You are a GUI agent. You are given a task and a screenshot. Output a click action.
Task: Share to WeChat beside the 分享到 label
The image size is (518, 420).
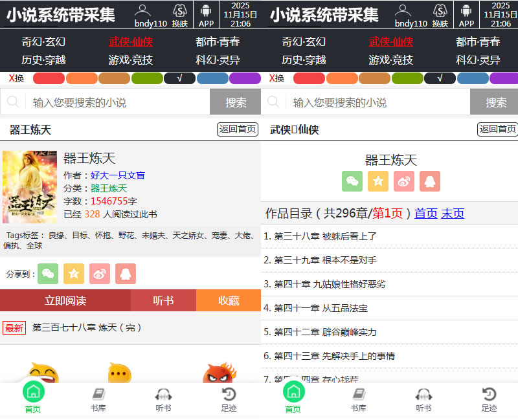pyautogui.click(x=48, y=274)
